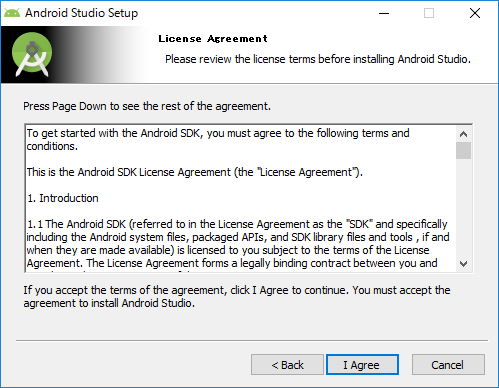Cancel the Android Studio setup
The height and width of the screenshot is (388, 499).
click(x=448, y=365)
